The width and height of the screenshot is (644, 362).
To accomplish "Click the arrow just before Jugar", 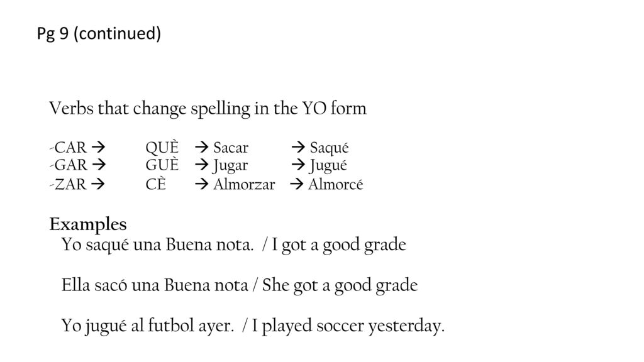I will tap(202, 164).
